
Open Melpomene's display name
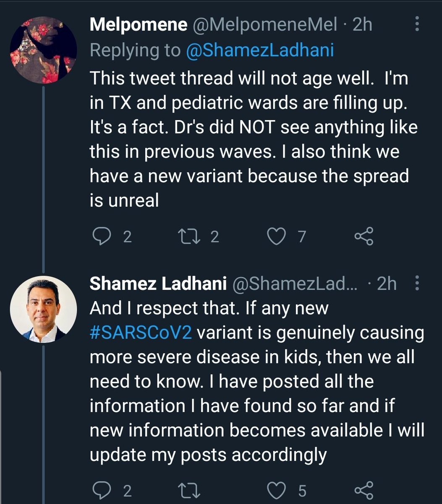point(138,26)
